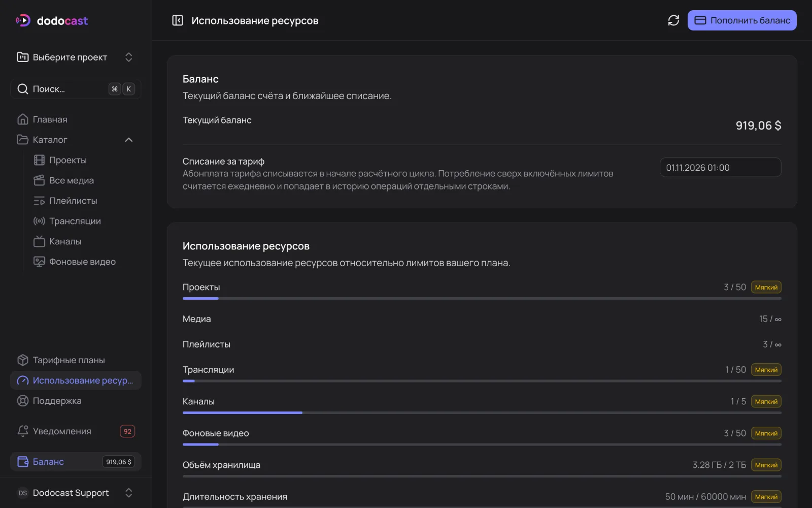Click the Каналы usage progress bar
812x508 pixels.
(482, 412)
